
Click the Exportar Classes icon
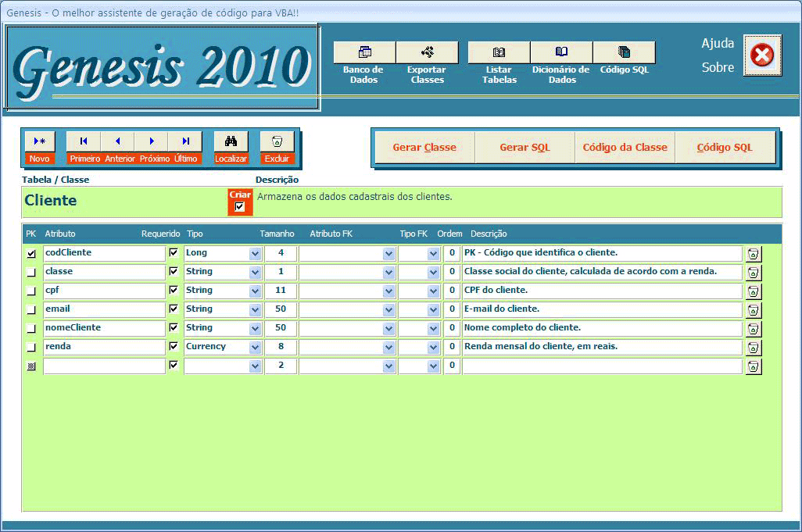(427, 52)
